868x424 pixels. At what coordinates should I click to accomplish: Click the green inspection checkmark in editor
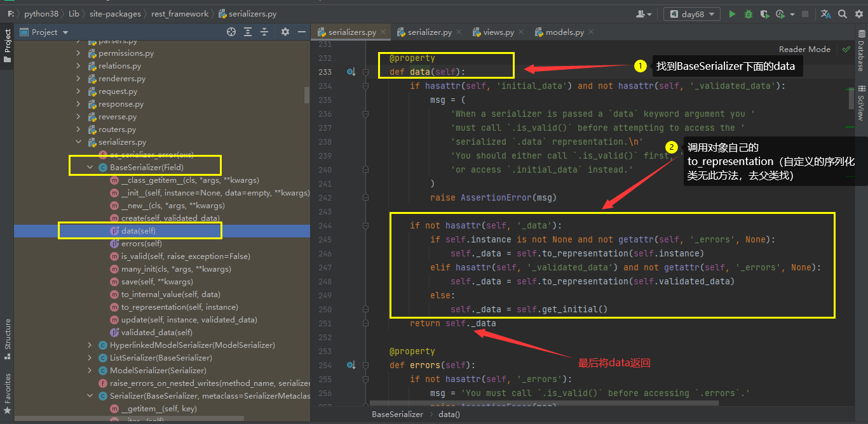coord(846,49)
